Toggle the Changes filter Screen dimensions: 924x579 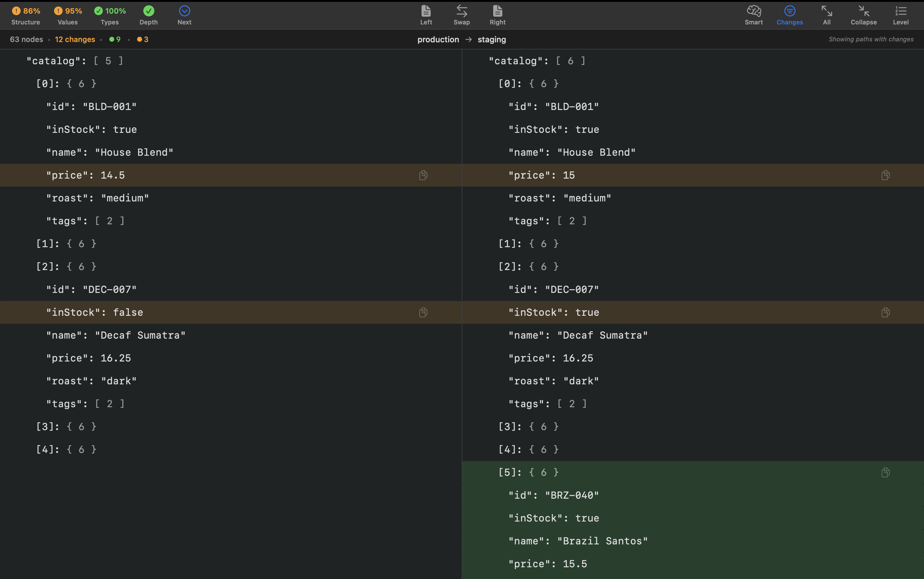point(790,16)
